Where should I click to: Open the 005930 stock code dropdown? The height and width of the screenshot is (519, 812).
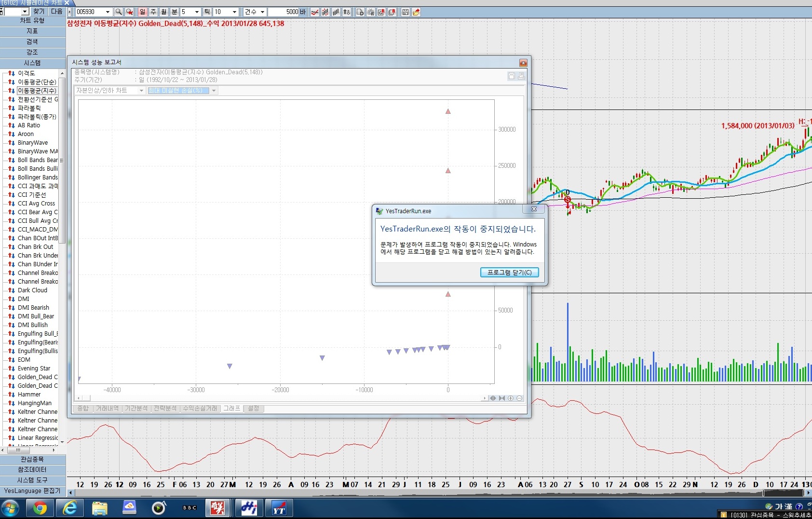[x=108, y=12]
